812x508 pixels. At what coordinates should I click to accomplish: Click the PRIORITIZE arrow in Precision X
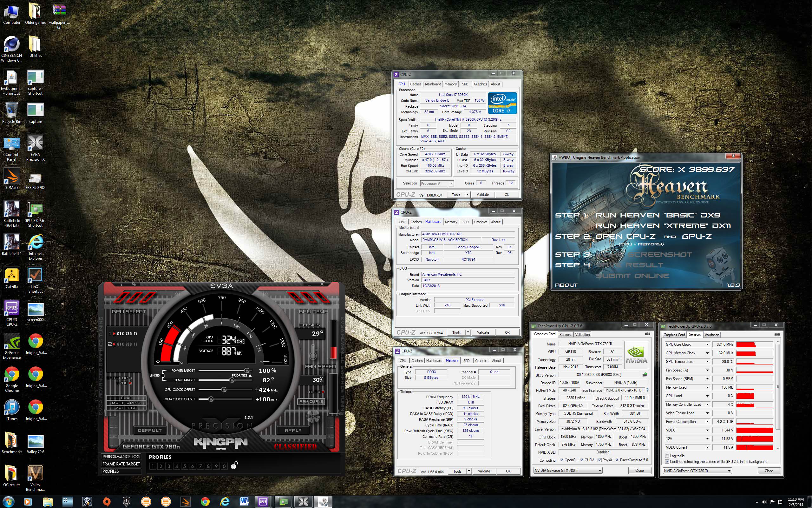(250, 376)
